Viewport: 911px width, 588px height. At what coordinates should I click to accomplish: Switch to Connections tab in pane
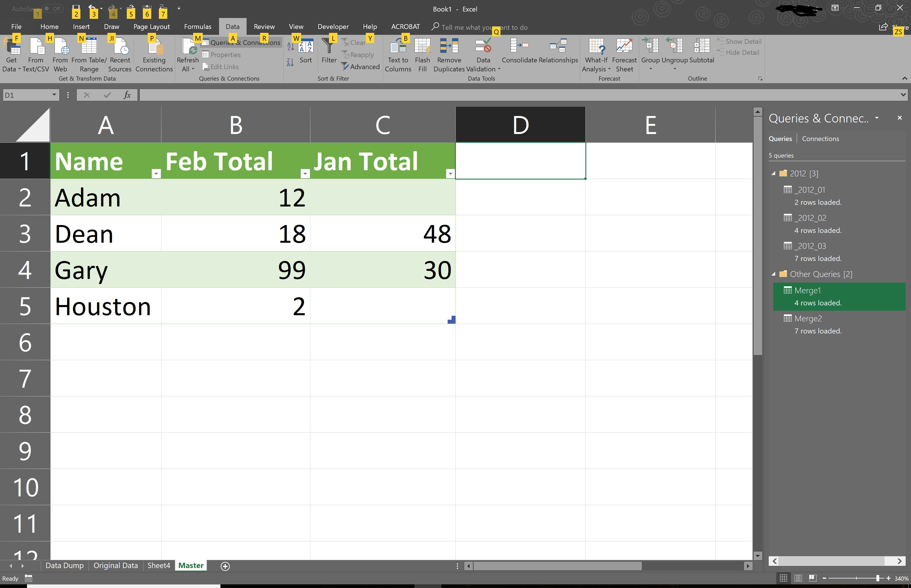point(820,139)
